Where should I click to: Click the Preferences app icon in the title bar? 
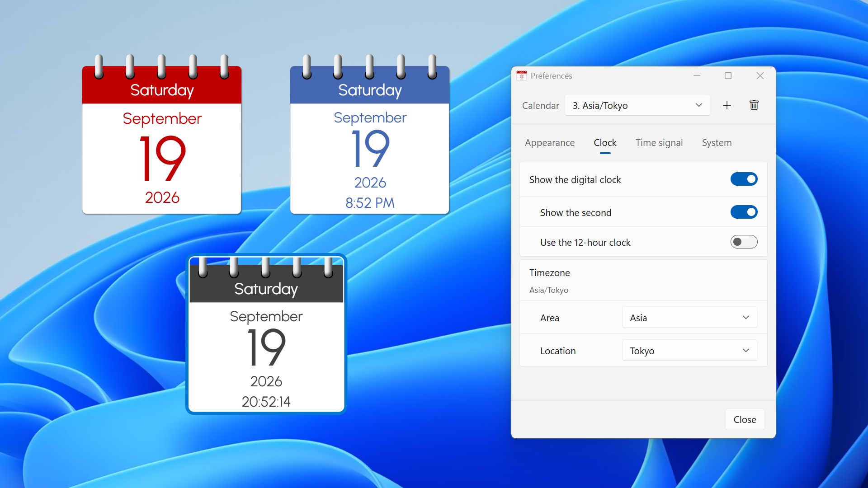coord(521,76)
